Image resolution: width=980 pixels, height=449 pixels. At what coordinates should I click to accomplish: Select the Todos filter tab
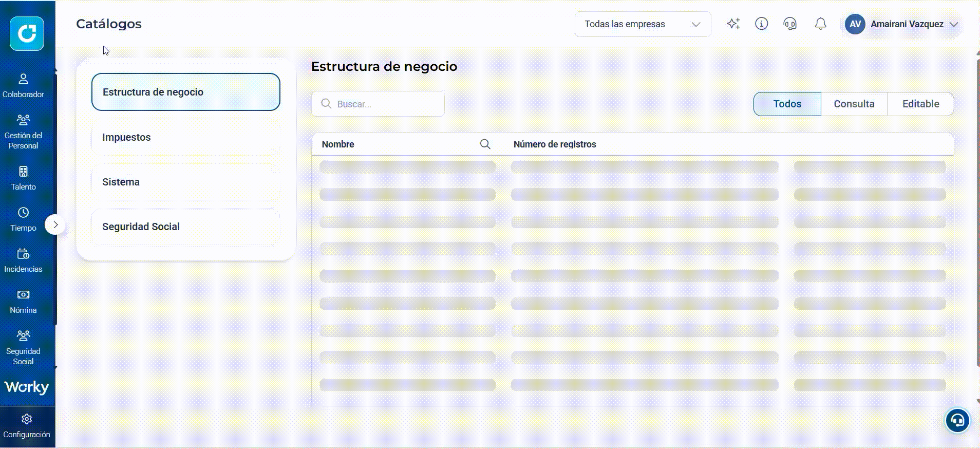787,104
